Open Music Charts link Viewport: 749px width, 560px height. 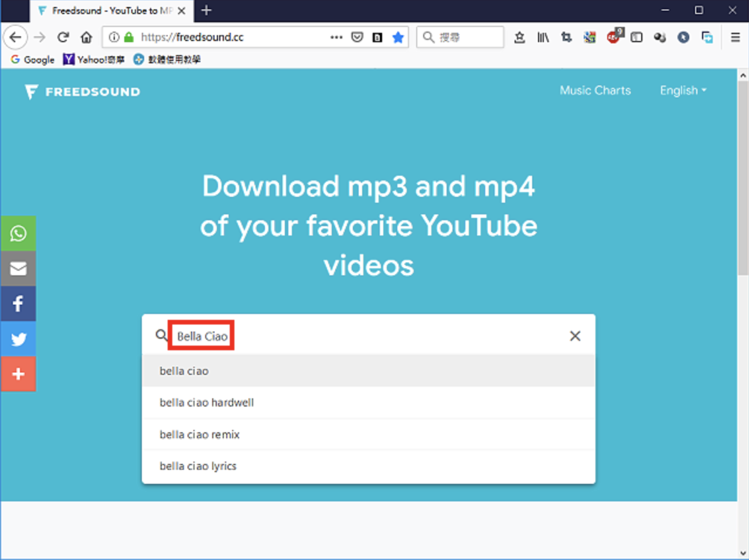(x=595, y=90)
